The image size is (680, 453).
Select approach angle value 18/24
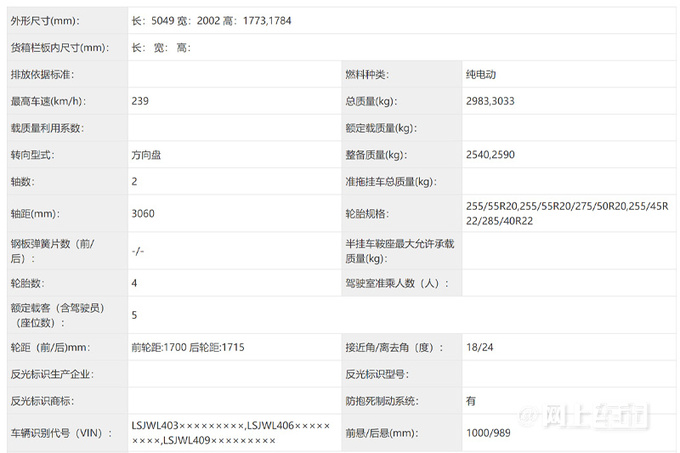(480, 347)
